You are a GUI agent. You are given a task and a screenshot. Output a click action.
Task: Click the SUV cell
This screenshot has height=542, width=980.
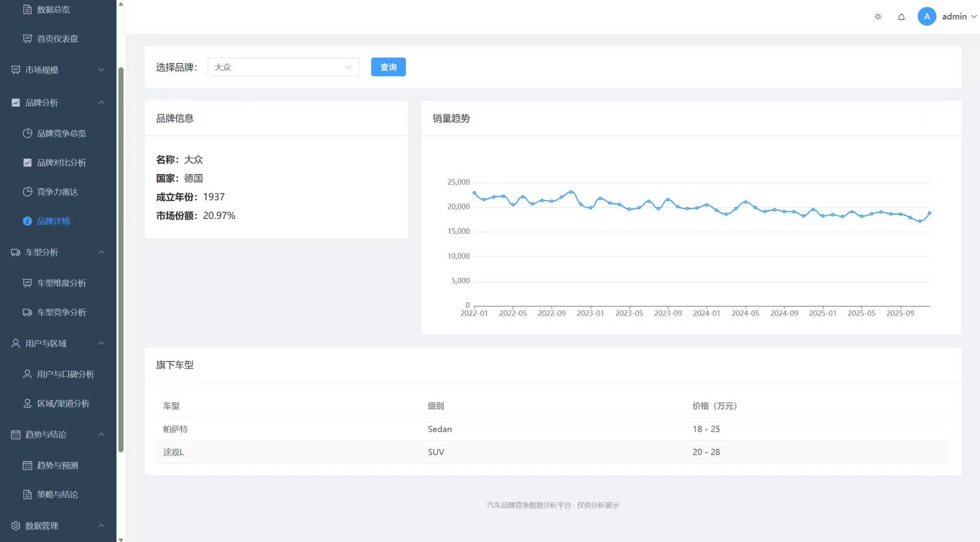click(x=436, y=452)
